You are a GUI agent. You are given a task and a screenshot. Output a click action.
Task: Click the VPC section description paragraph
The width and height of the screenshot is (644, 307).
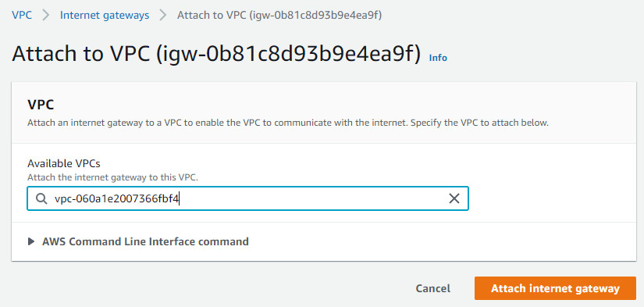coord(288,123)
